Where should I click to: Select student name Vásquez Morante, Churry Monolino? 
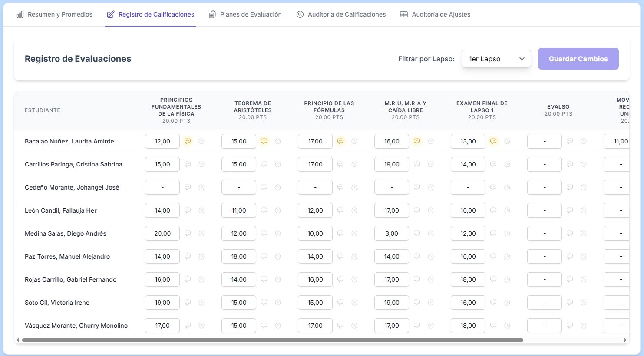pos(76,326)
